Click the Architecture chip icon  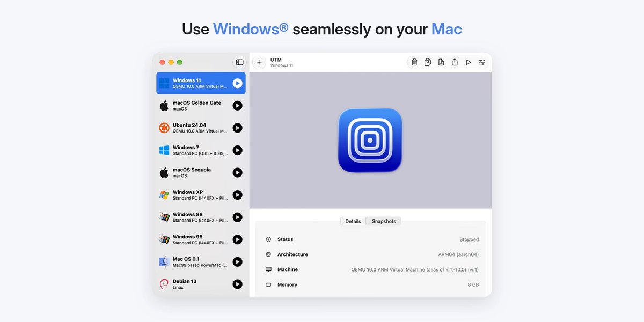coord(268,254)
